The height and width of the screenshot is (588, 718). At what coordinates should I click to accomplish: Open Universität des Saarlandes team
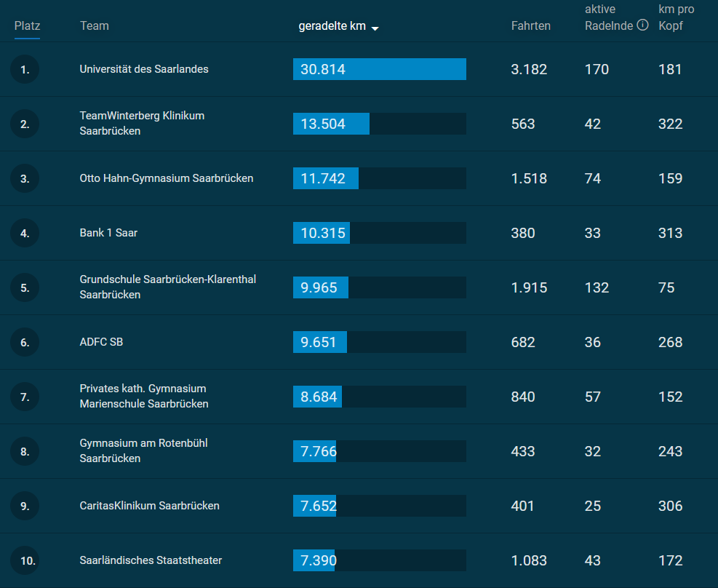point(144,69)
